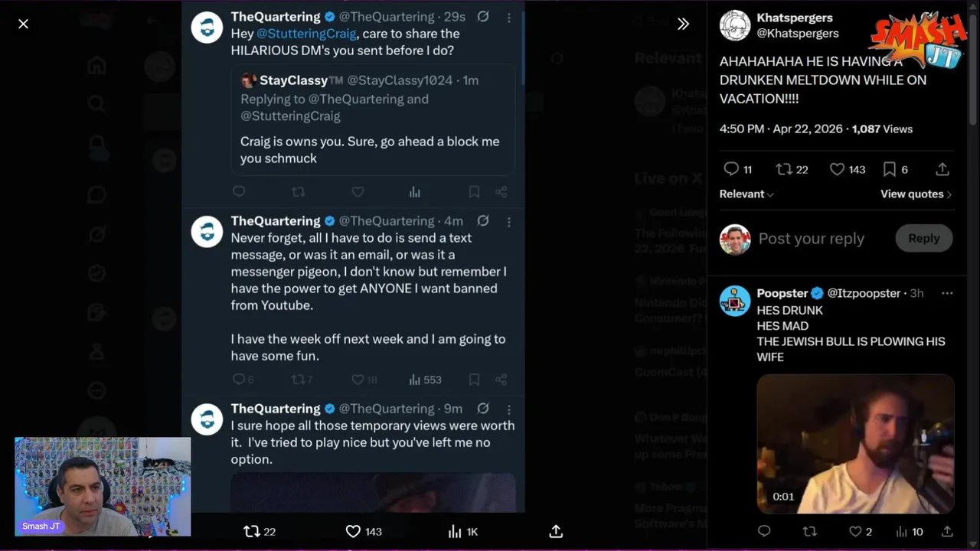Image resolution: width=980 pixels, height=551 pixels.
Task: Open the Relevant sort dropdown
Action: pos(746,194)
